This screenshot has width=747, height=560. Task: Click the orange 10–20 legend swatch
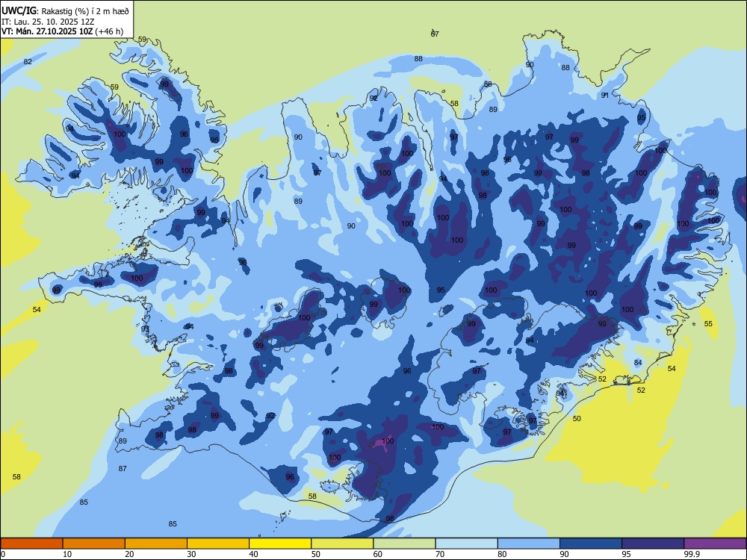click(94, 544)
